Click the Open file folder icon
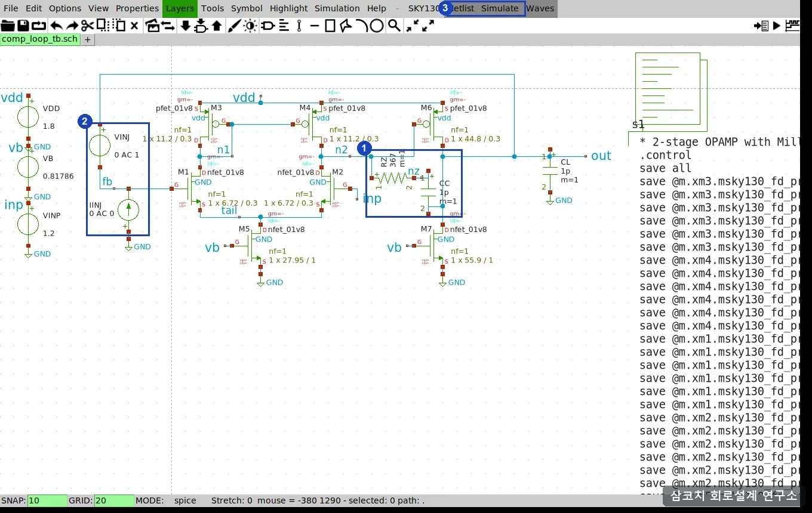Viewport: 812px width, 513px height. [x=8, y=26]
